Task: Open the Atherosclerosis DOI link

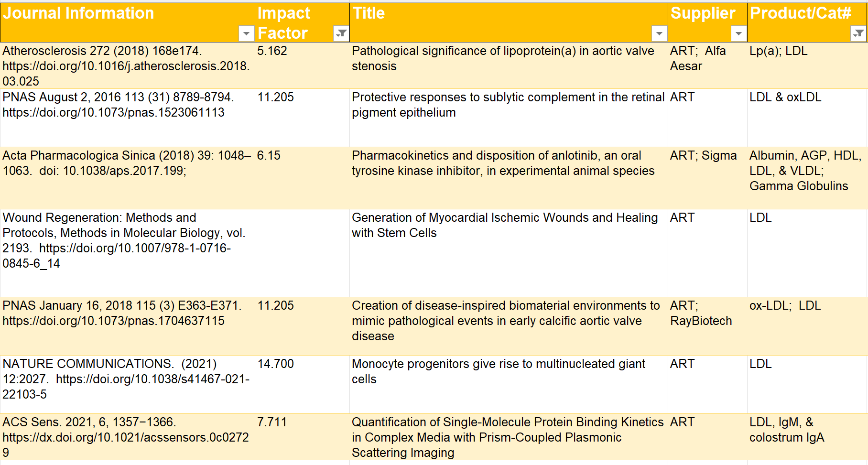Action: click(126, 66)
